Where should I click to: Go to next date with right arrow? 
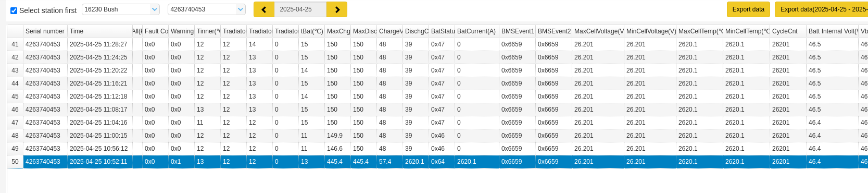337,9
